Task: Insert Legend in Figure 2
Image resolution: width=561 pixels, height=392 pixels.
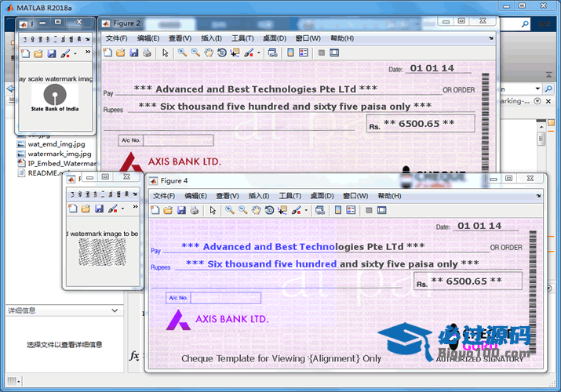Action: coord(304,53)
